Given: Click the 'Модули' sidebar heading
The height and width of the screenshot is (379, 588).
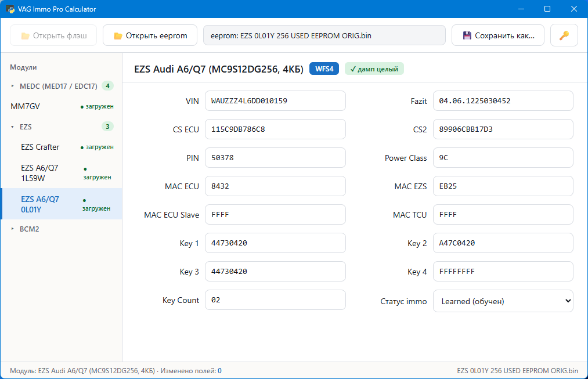Looking at the screenshot, I should pyautogui.click(x=23, y=67).
